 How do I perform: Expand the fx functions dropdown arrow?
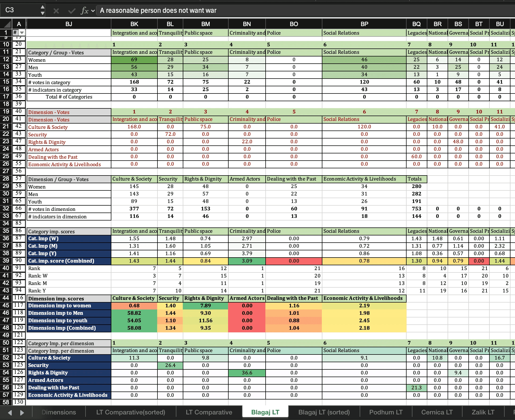click(x=93, y=11)
